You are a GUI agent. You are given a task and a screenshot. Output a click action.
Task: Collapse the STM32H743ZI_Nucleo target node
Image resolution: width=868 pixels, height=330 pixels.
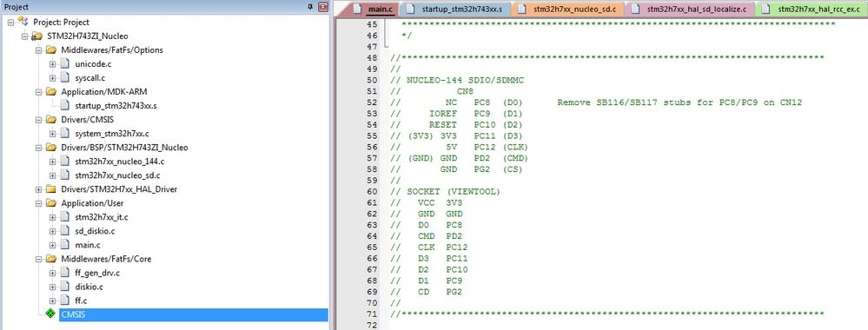point(24,36)
